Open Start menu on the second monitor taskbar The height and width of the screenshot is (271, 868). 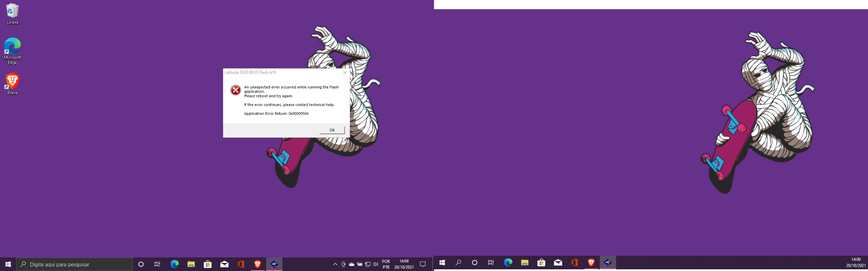pyautogui.click(x=442, y=263)
